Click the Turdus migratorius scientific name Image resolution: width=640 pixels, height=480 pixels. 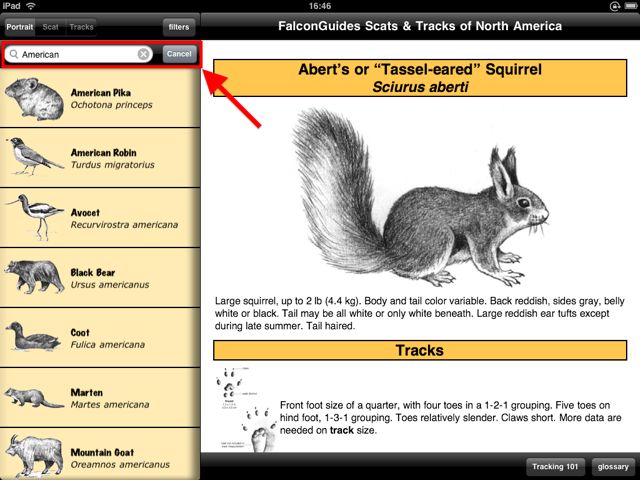pyautogui.click(x=113, y=165)
